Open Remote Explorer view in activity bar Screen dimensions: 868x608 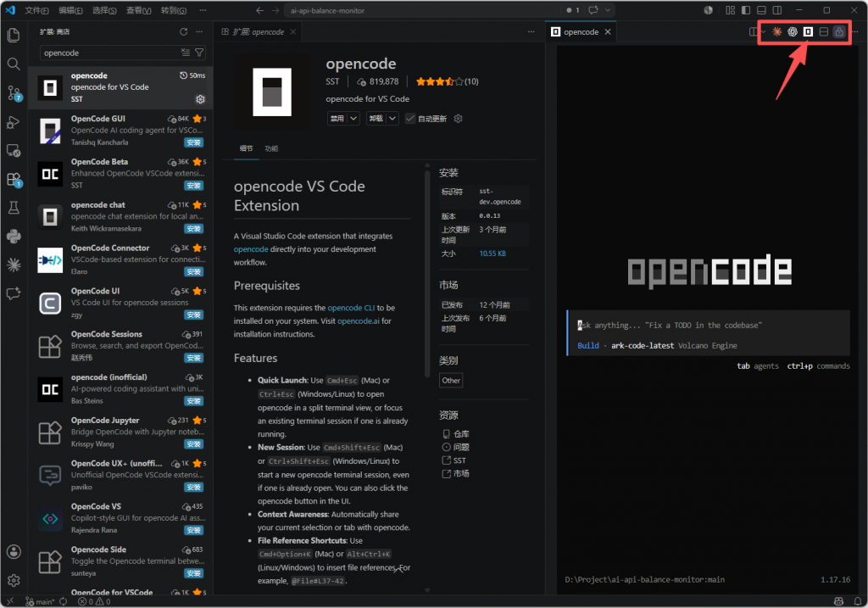click(14, 151)
